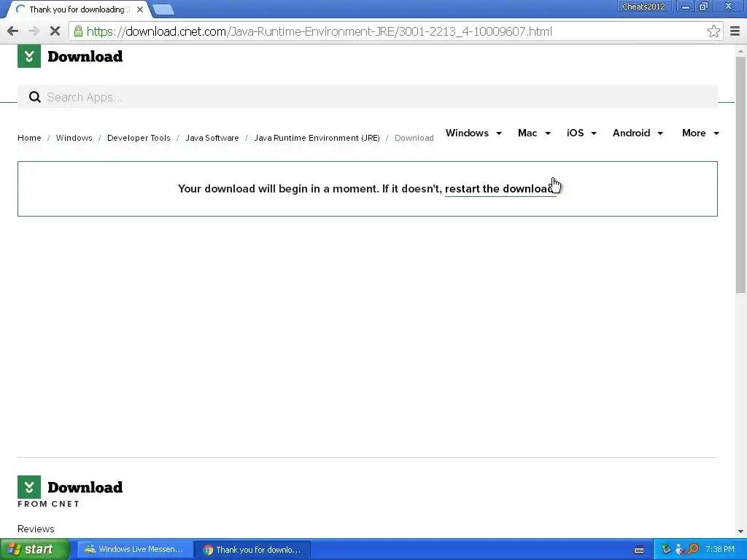The height and width of the screenshot is (560, 747).
Task: Click the Cheats2012 profile button
Action: (x=643, y=7)
